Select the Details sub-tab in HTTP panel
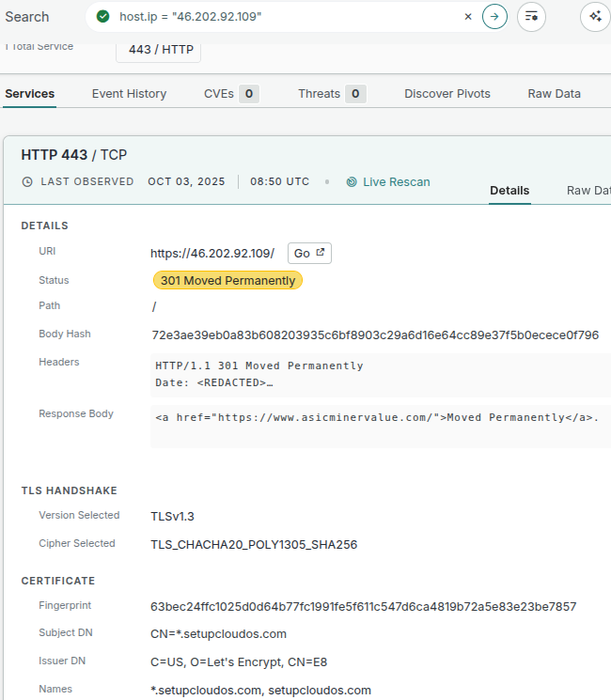This screenshot has width=611, height=700. (x=509, y=191)
